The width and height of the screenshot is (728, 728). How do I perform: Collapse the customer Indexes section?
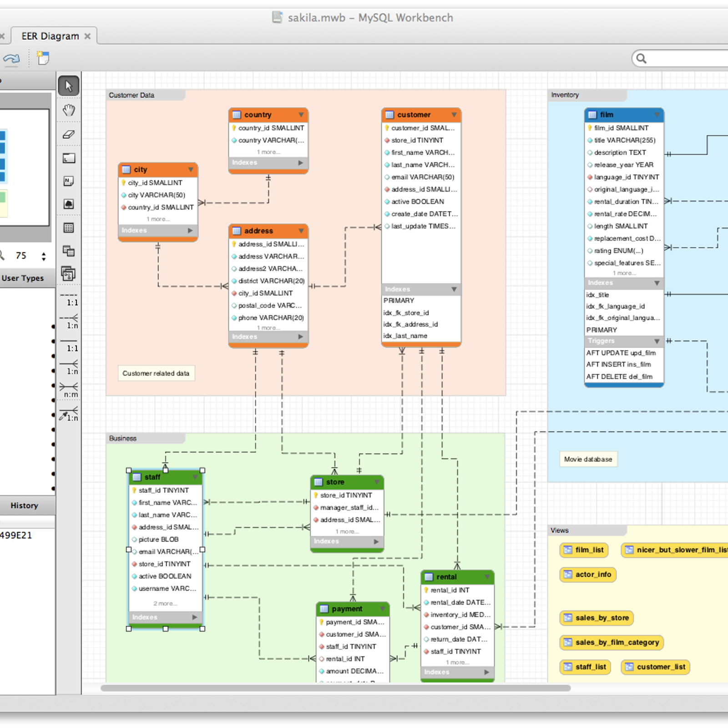[x=454, y=289]
